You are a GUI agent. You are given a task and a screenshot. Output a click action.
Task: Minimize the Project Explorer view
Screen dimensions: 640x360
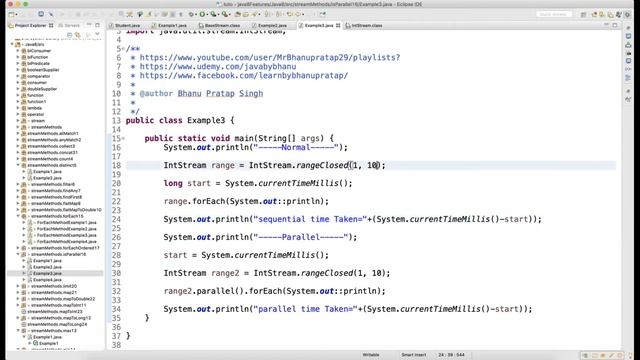(89, 25)
